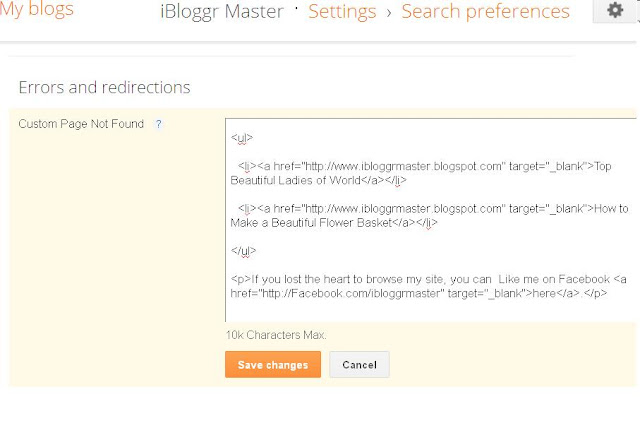
Task: Go to the My blogs page
Action: 37,9
